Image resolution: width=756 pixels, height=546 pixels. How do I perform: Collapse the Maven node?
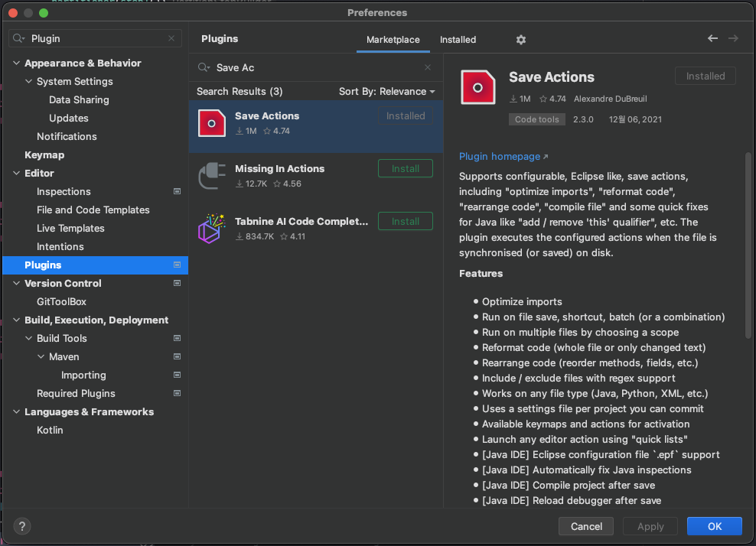pos(41,356)
